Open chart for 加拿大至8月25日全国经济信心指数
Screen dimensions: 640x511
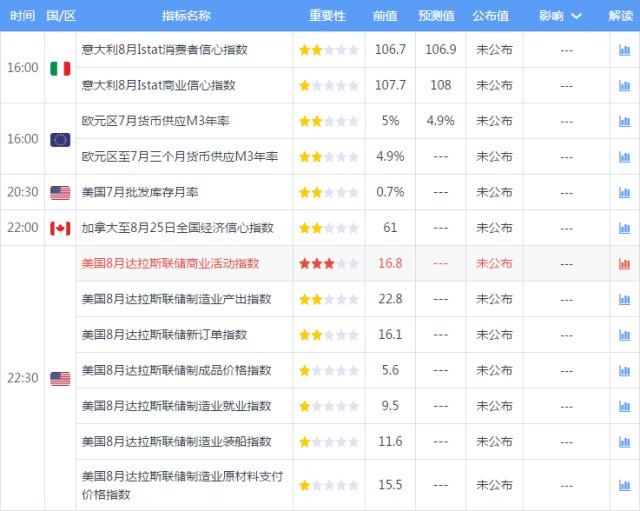(624, 228)
